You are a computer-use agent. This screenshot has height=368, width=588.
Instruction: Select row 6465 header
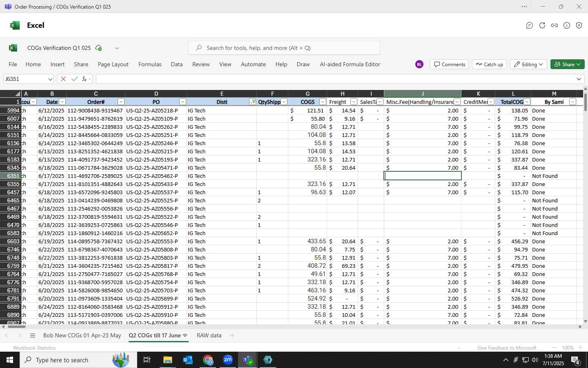[x=11, y=200]
